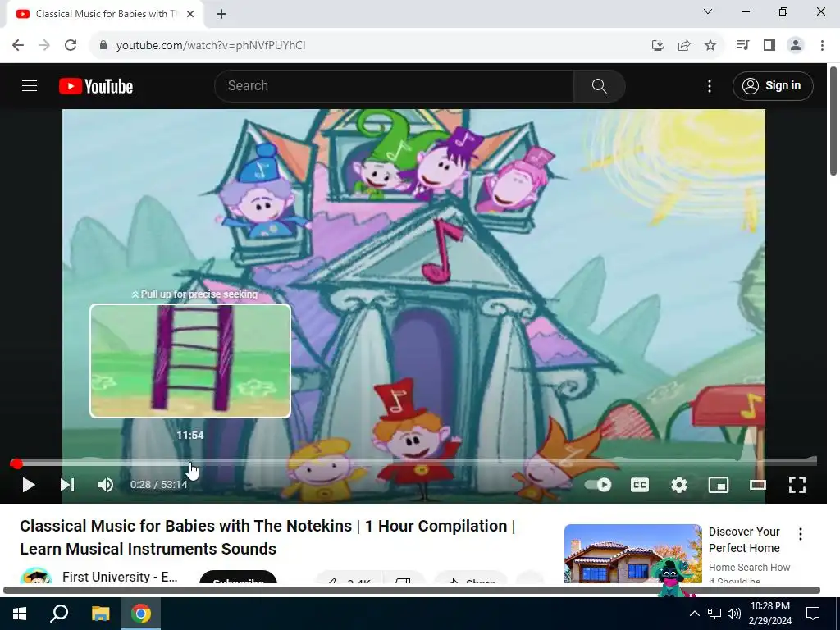Bookmark this page with the star
This screenshot has width=840, height=630.
(710, 45)
